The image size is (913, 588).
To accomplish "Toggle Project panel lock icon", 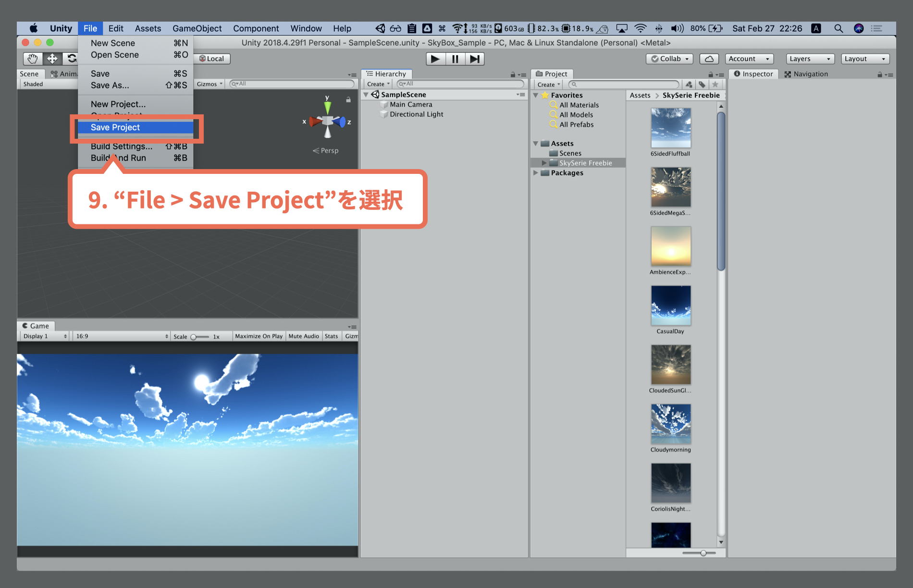I will click(711, 74).
